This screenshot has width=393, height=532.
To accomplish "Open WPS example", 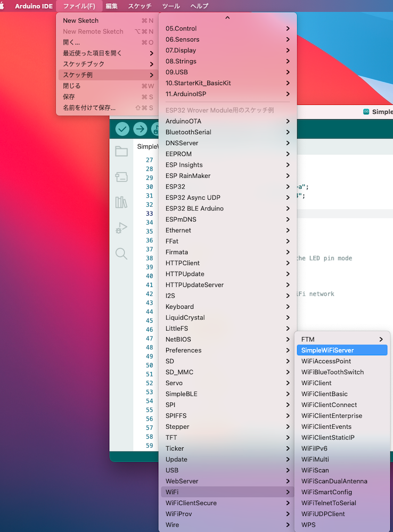I will (x=342, y=525).
